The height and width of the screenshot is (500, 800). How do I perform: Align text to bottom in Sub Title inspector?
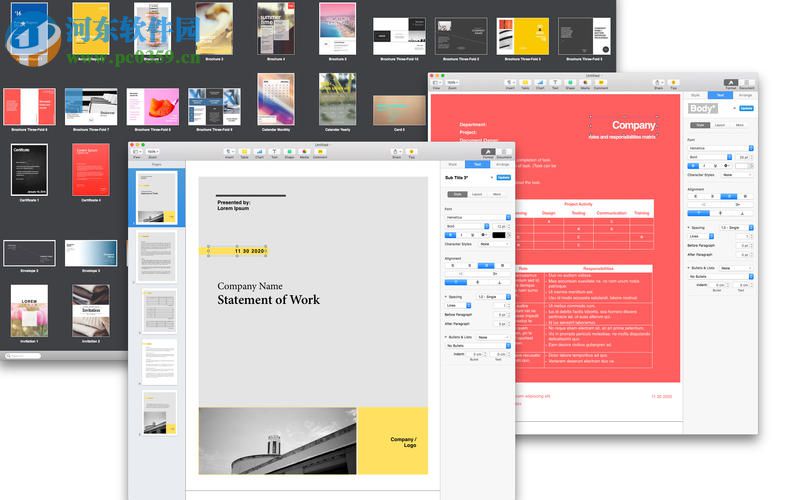(499, 282)
